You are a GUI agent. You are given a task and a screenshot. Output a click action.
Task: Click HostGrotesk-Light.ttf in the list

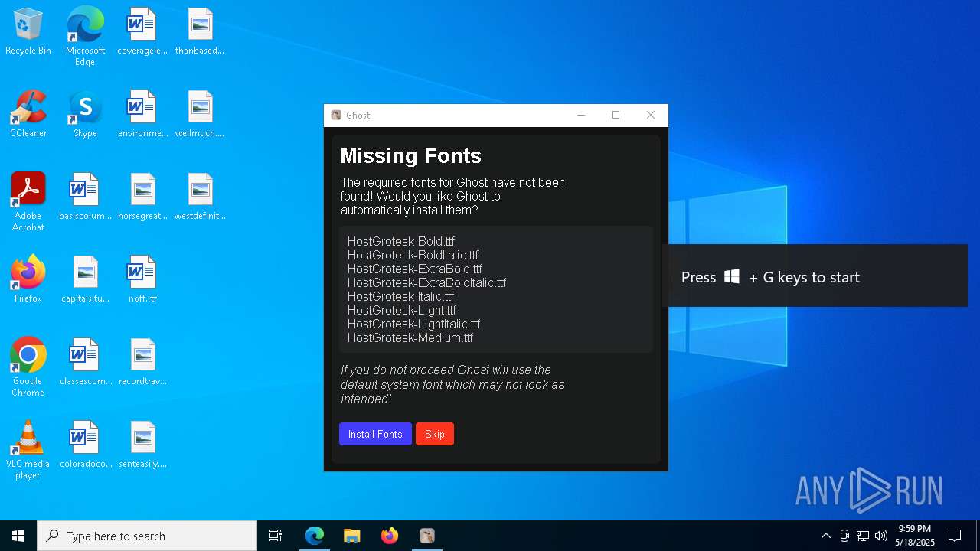click(402, 311)
